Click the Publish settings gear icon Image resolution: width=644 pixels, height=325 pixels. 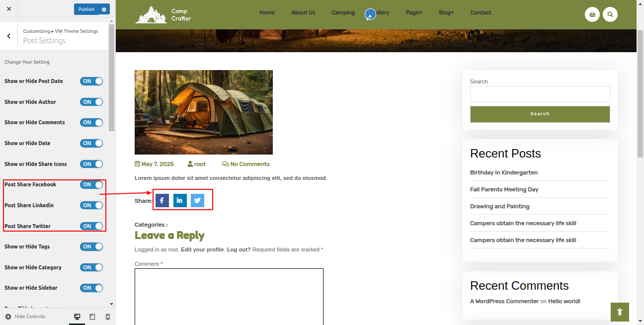(104, 9)
